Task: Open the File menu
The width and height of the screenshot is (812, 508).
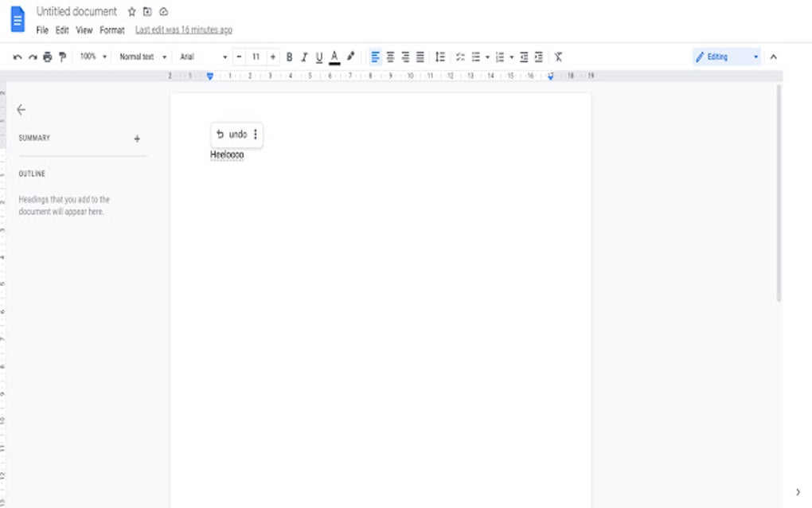Action: [41, 29]
